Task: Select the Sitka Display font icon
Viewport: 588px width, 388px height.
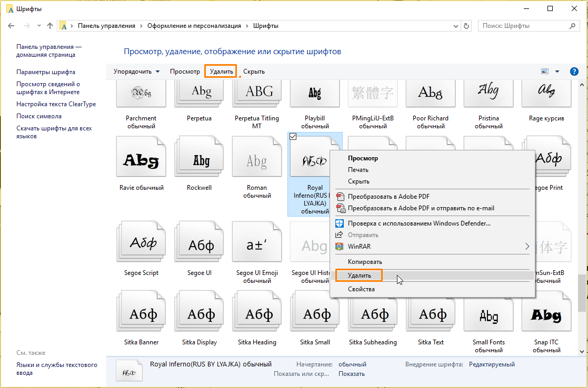Action: (199, 311)
